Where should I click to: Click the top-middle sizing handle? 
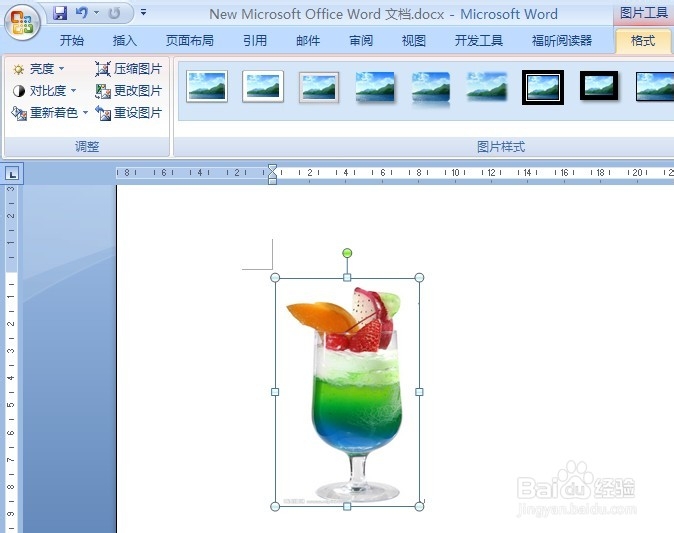pos(347,278)
